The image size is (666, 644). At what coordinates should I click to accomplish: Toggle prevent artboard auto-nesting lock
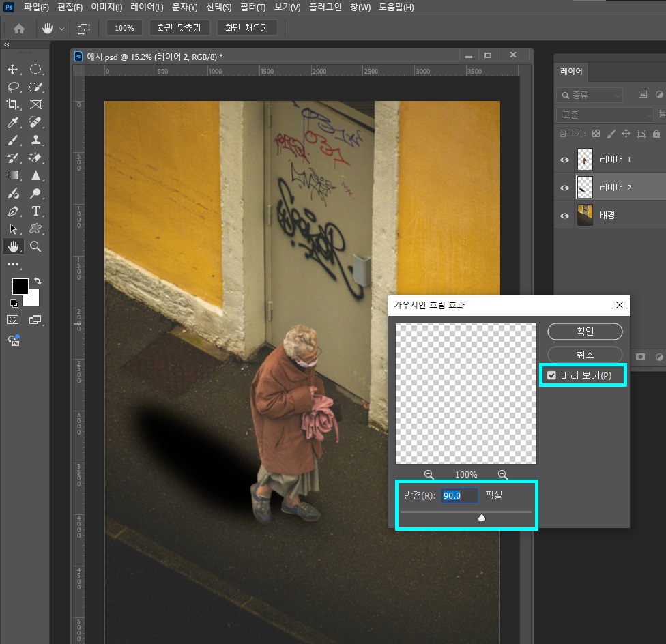[641, 134]
